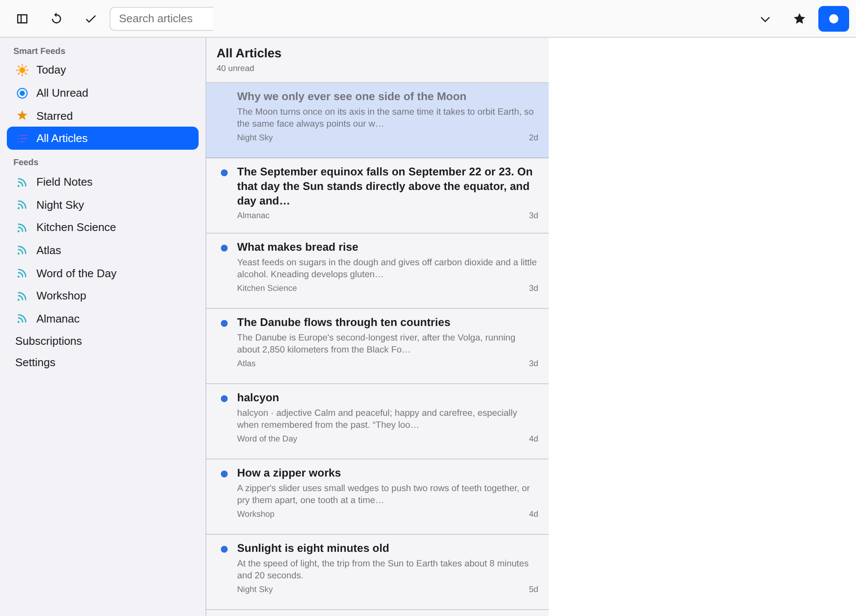Click the Atlas feed icon
The image size is (856, 616).
[22, 251]
